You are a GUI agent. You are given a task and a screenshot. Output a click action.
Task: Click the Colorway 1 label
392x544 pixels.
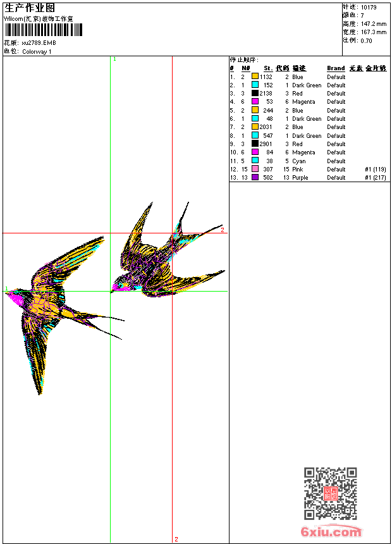tap(37, 52)
